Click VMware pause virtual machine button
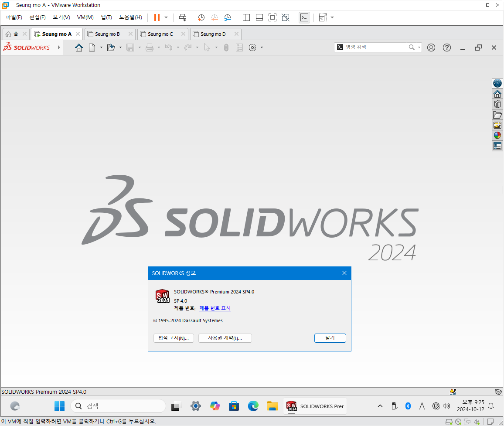This screenshot has height=426, width=504. pos(157,17)
